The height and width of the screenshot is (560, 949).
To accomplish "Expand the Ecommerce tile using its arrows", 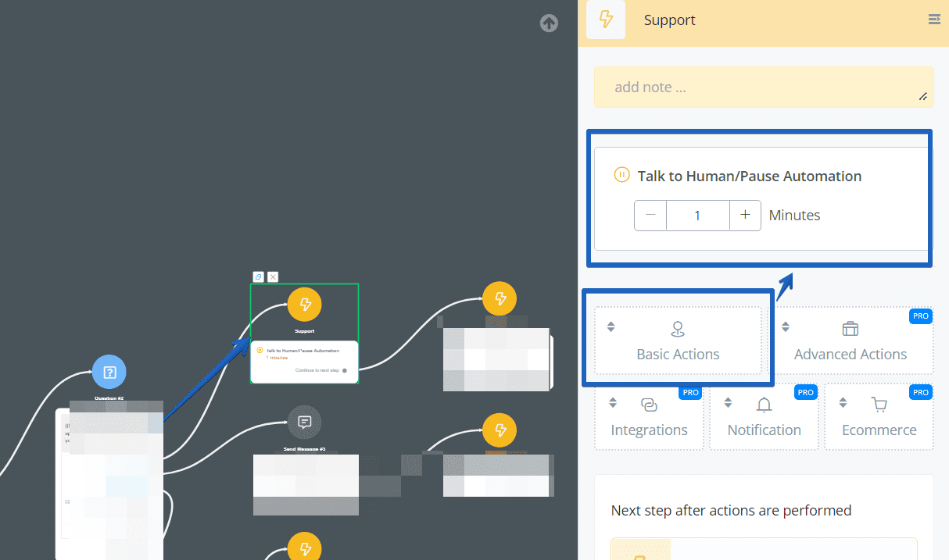I will 843,402.
